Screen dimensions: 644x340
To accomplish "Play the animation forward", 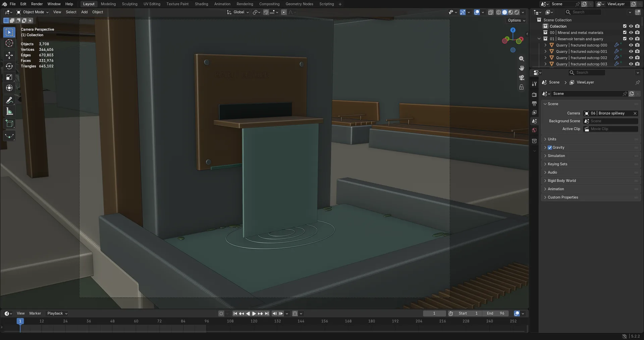I will 254,313.
